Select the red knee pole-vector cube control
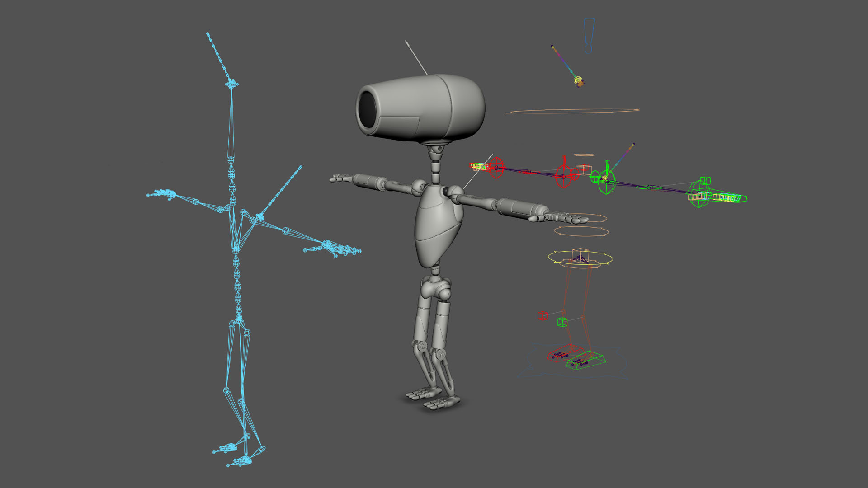The height and width of the screenshot is (488, 868). 542,316
